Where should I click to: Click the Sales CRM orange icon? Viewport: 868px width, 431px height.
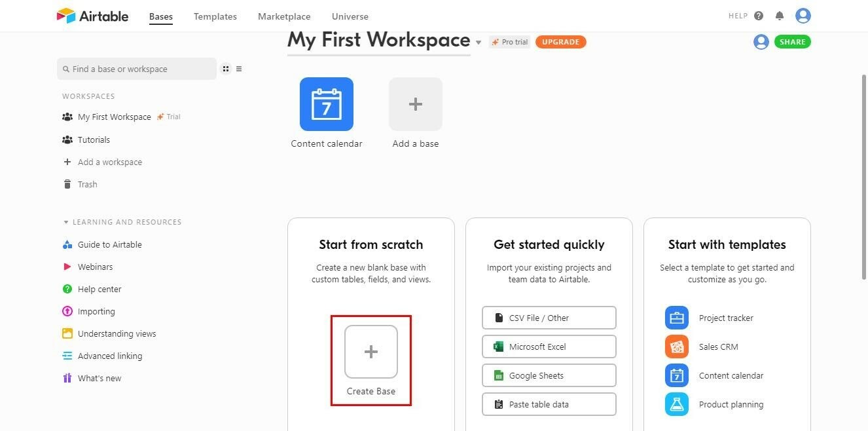[677, 347]
